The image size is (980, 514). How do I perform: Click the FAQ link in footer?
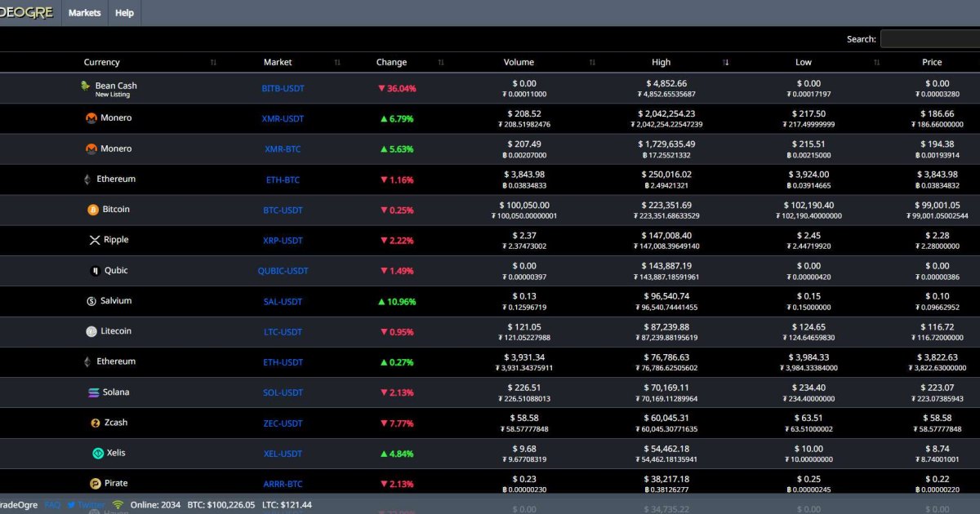pos(52,505)
